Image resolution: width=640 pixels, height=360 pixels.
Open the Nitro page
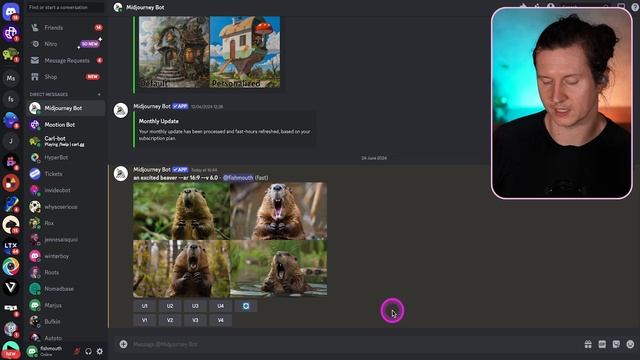point(66,44)
